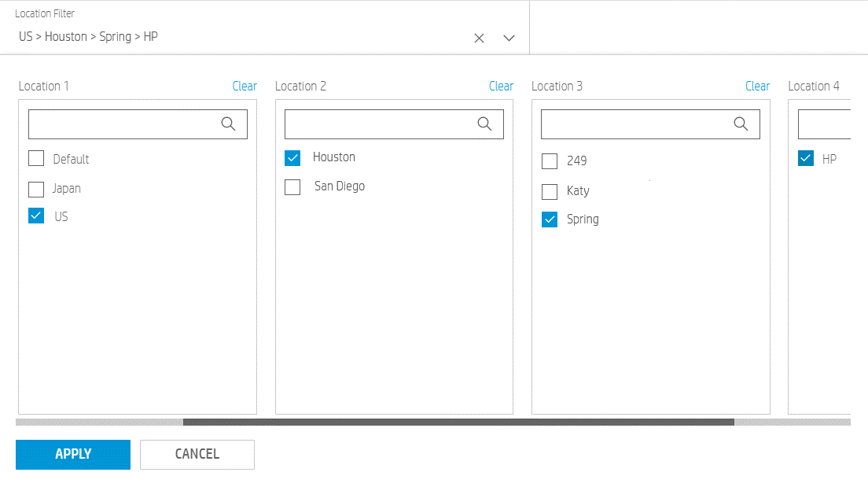868x487 pixels.
Task: Click Clear for Location 1
Action: (x=245, y=86)
